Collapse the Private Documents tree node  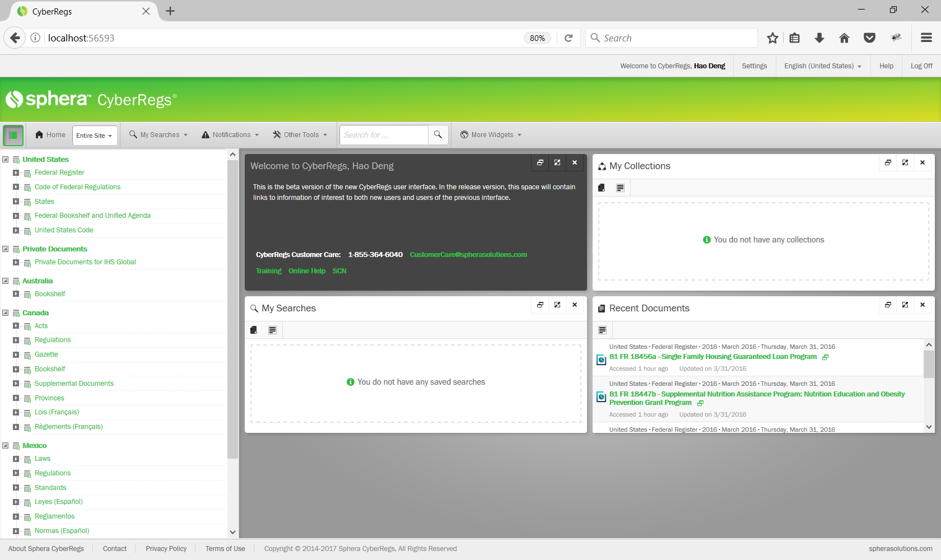coord(6,249)
